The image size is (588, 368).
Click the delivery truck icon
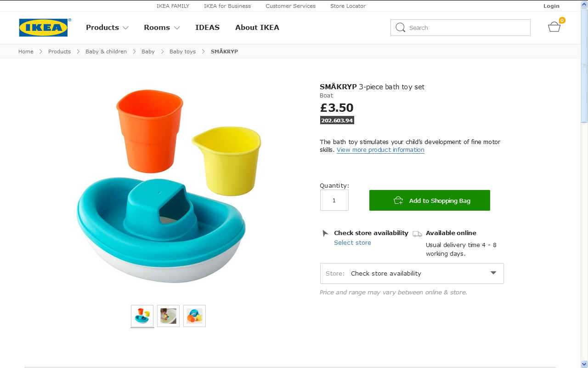tap(417, 234)
